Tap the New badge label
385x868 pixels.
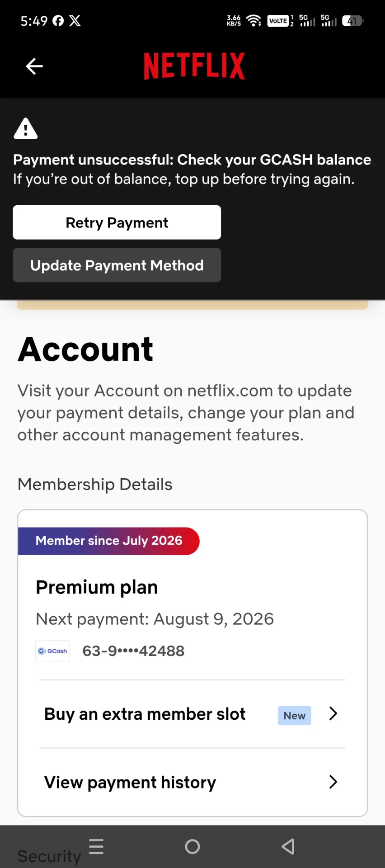[x=295, y=716]
